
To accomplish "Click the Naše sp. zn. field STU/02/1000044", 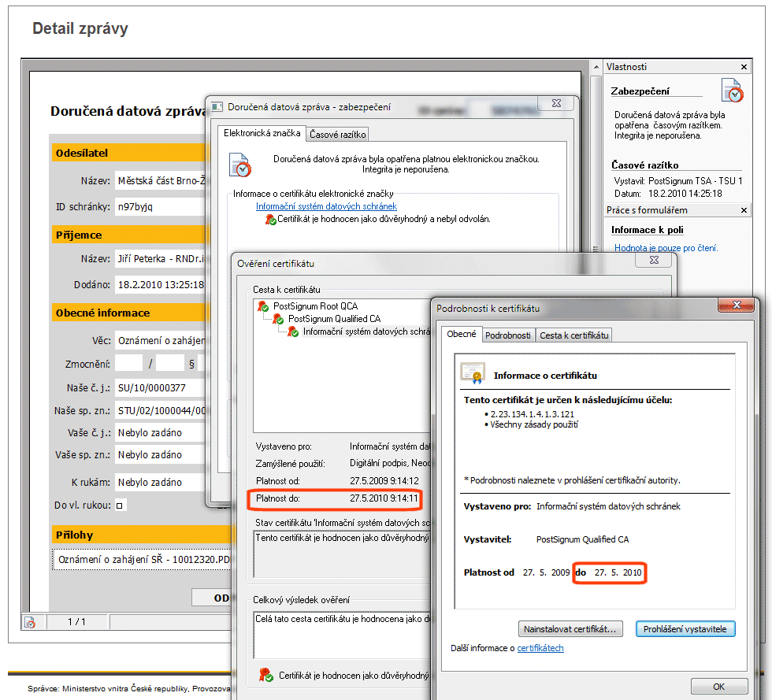I will click(x=160, y=410).
